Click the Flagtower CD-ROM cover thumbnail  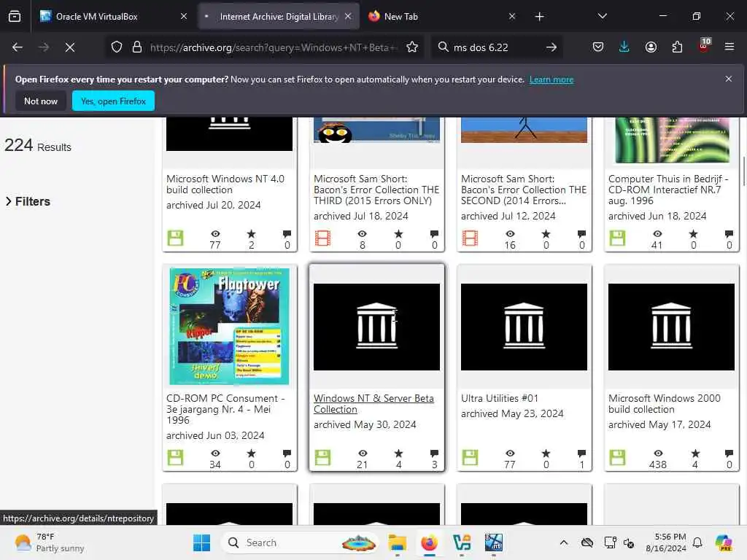(x=229, y=327)
